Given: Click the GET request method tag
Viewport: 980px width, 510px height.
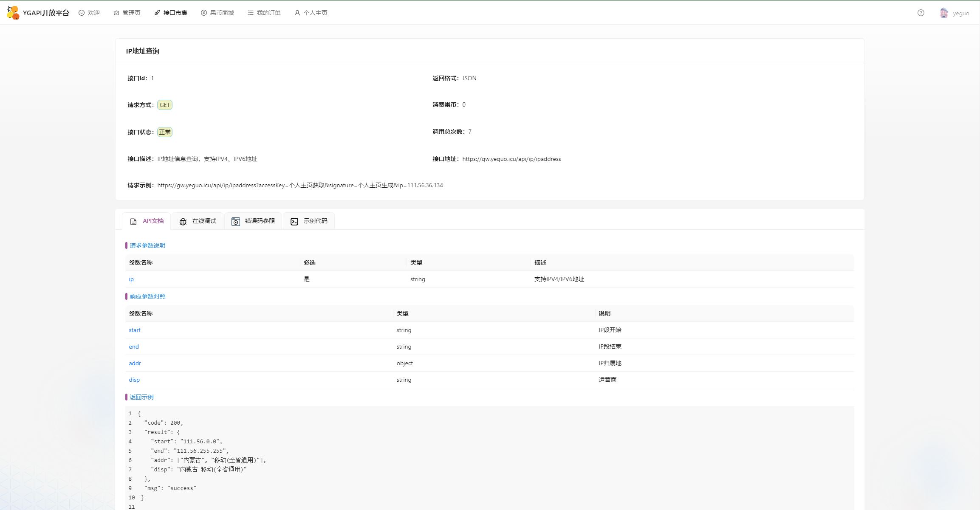Looking at the screenshot, I should point(165,105).
